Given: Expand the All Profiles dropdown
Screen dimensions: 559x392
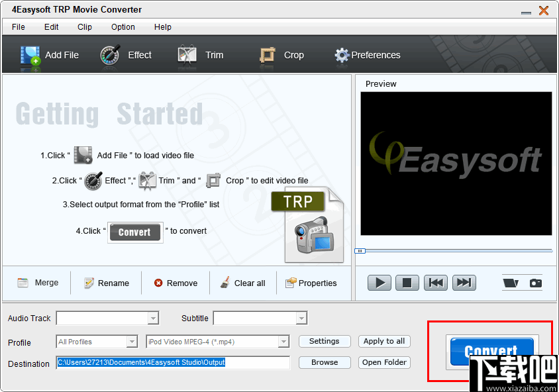Looking at the screenshot, I should (131, 341).
